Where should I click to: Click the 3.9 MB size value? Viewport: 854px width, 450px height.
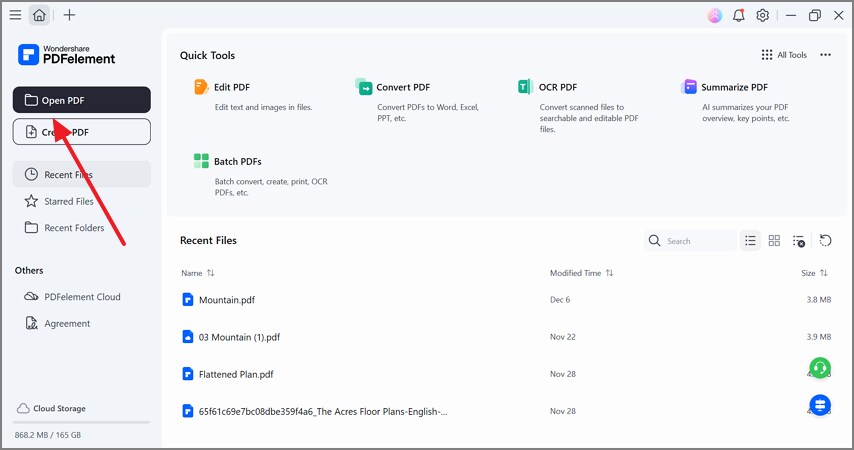point(819,337)
